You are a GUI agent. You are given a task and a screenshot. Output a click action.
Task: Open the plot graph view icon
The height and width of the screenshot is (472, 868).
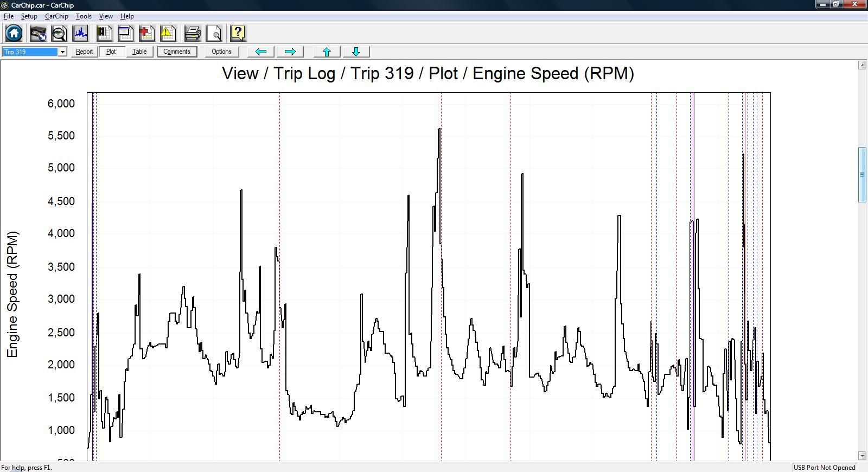pyautogui.click(x=81, y=34)
